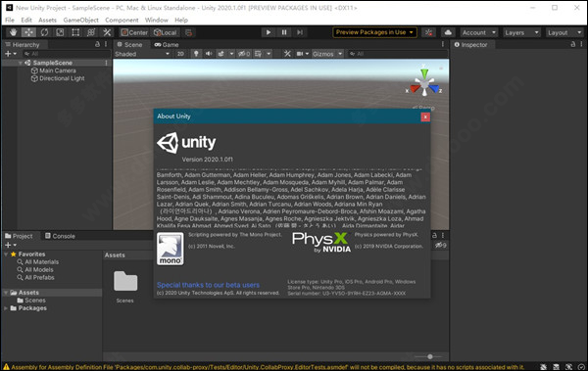Step one frame forward

(x=300, y=32)
